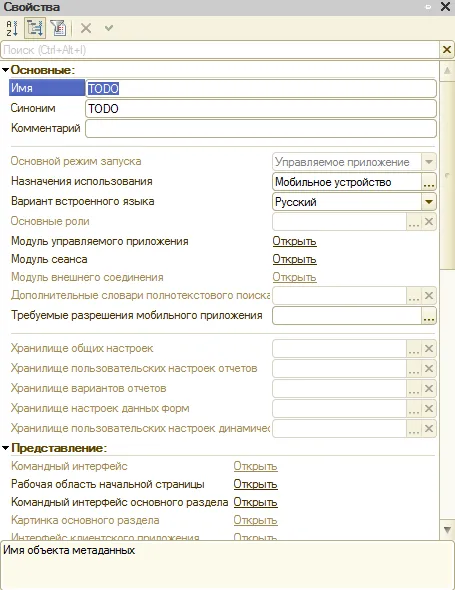Open Требуемые разрешения мобильного приложения ellipsis

point(429,316)
